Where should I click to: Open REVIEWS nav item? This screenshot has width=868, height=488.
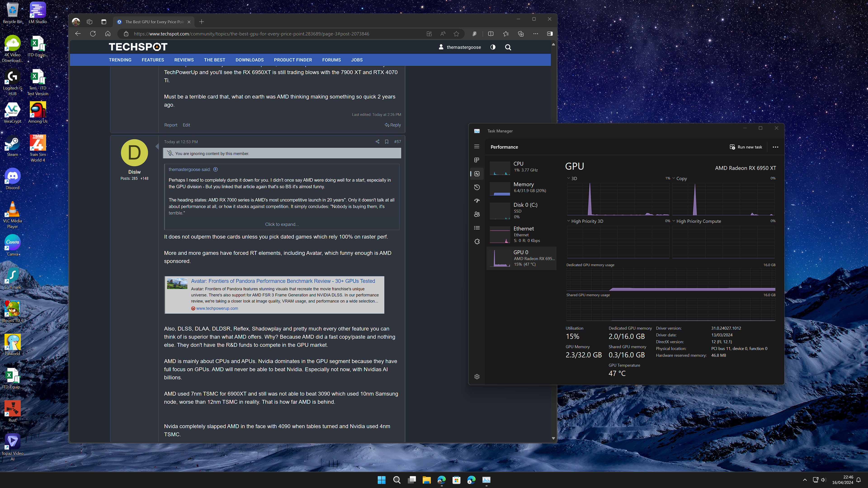(x=184, y=60)
